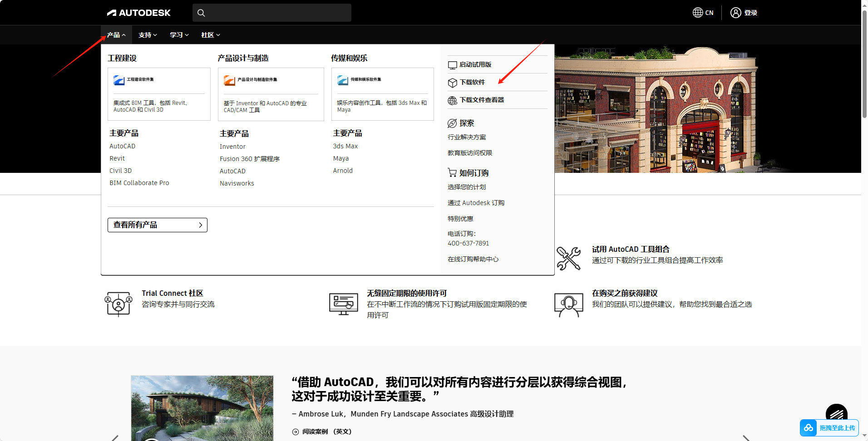Expand the 学习 menu

pyautogui.click(x=179, y=35)
